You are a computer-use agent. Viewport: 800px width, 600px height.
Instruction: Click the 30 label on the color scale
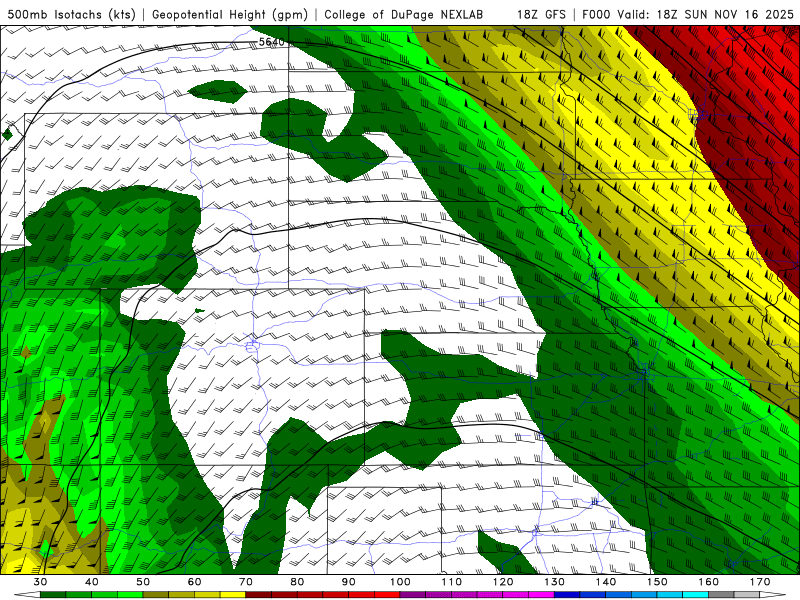[40, 582]
